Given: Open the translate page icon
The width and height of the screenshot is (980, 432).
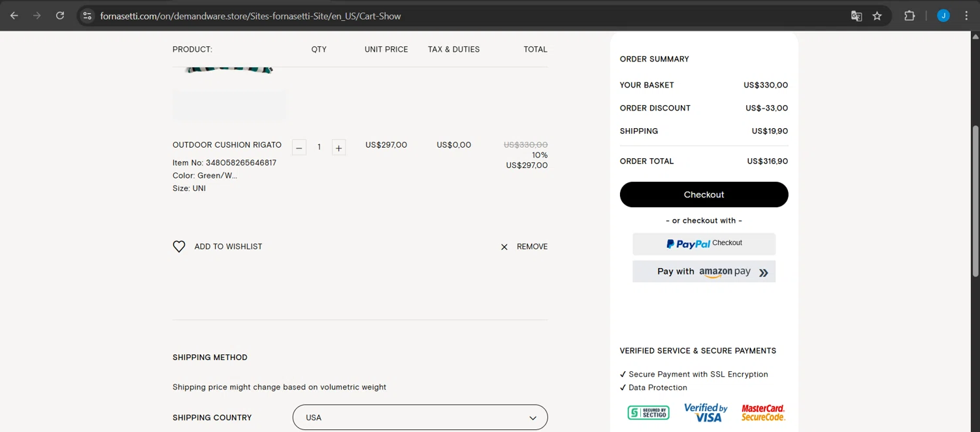Looking at the screenshot, I should tap(857, 16).
